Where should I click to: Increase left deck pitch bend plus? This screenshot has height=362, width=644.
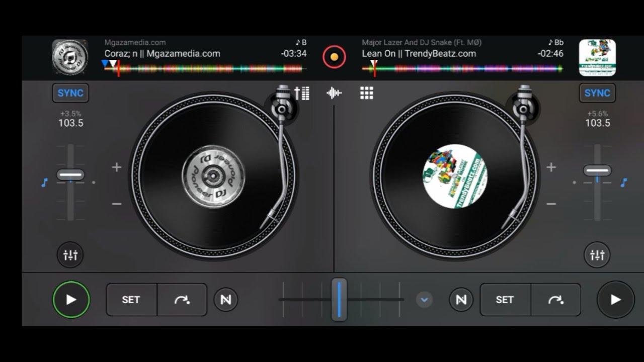117,167
